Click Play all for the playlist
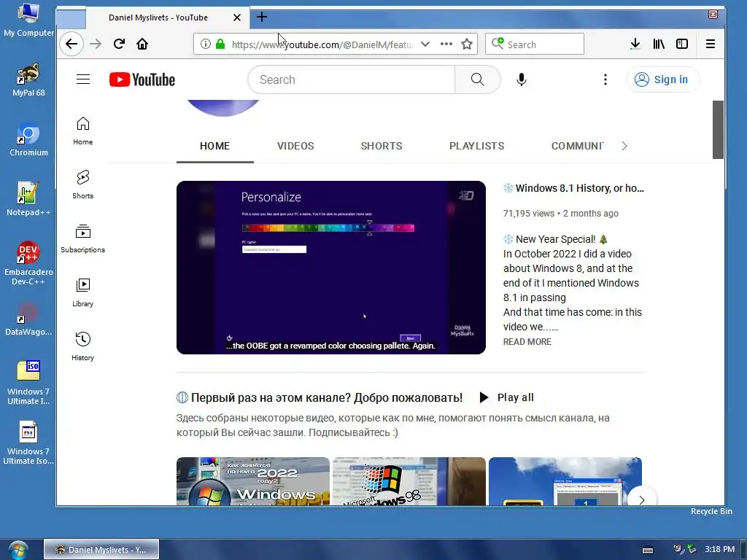Screen dimensions: 747x560 click(507, 397)
